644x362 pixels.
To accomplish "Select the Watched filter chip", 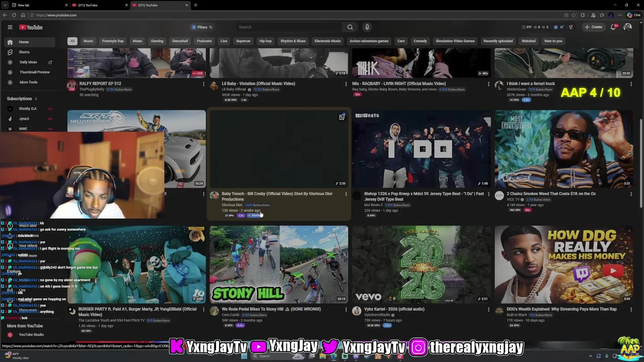I will click(528, 41).
